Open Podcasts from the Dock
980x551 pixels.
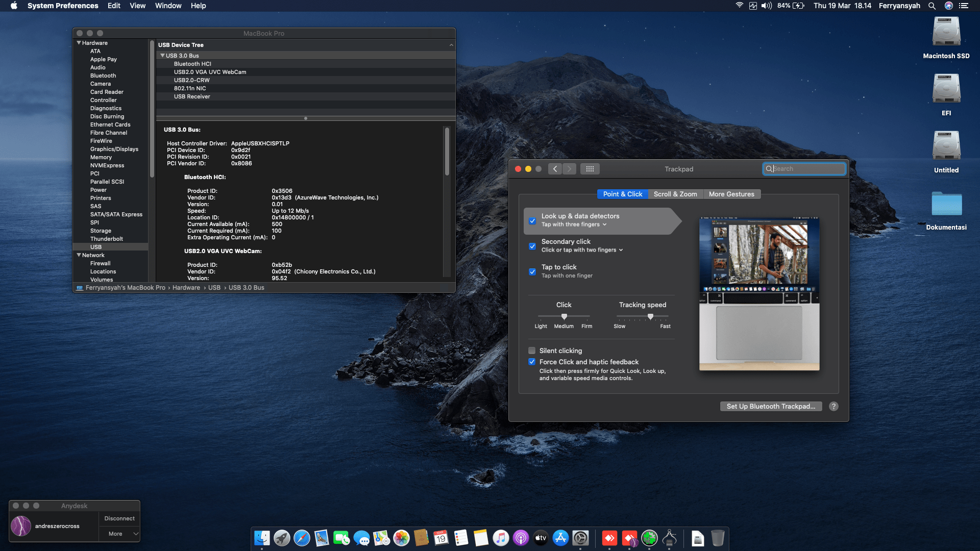(521, 538)
